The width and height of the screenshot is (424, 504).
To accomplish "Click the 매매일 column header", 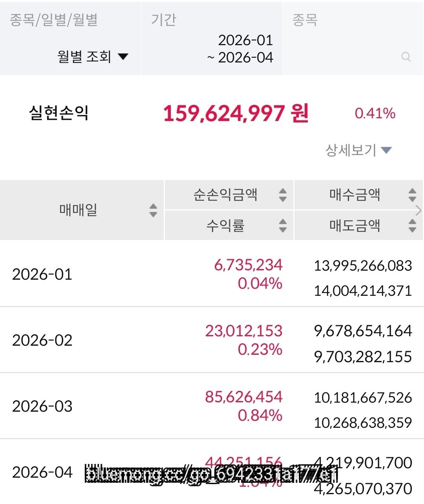I will [x=79, y=210].
